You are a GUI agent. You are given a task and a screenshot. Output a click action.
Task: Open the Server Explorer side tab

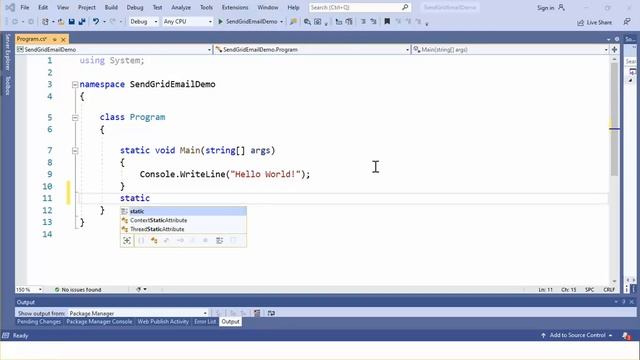[x=7, y=52]
